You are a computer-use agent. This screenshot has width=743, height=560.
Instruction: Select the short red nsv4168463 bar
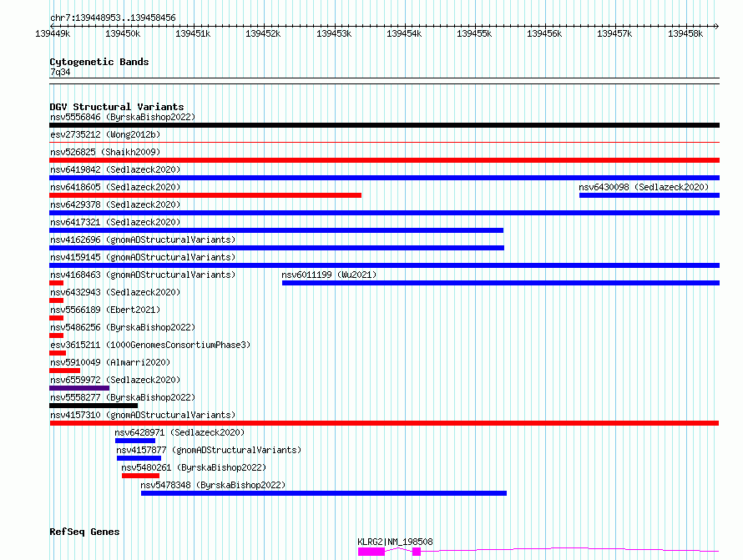pyautogui.click(x=57, y=283)
